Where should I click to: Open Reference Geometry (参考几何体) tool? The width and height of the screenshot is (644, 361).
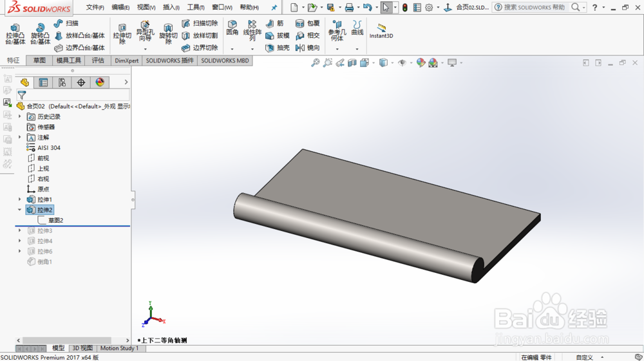pos(337,31)
